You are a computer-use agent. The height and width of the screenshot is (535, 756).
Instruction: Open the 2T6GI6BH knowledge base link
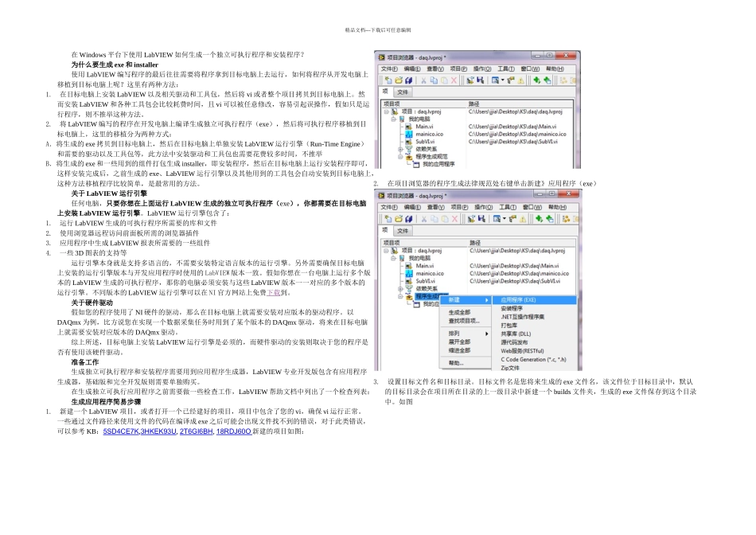click(197, 432)
